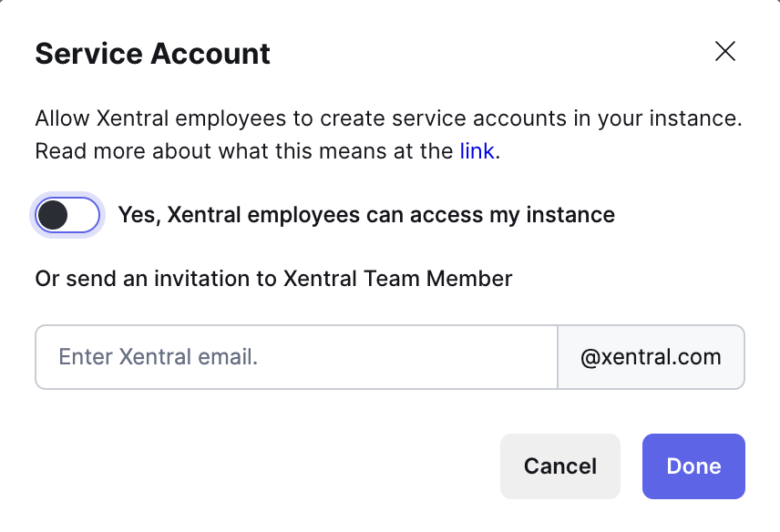This screenshot has width=780, height=532.
Task: Dismiss changes using Cancel
Action: tap(559, 465)
